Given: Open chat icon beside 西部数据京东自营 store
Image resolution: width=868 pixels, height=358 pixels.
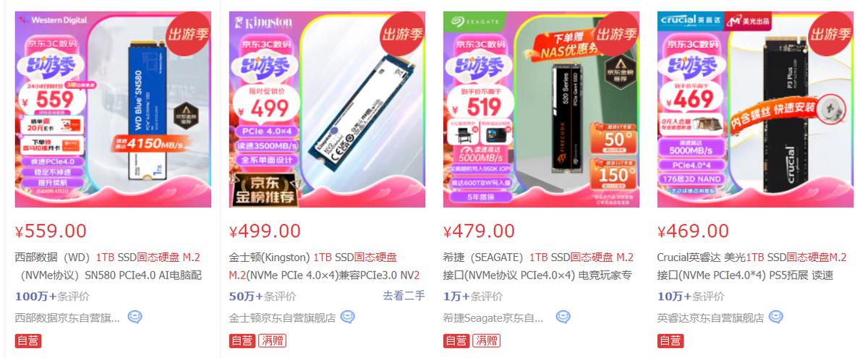Looking at the screenshot, I should (x=135, y=317).
